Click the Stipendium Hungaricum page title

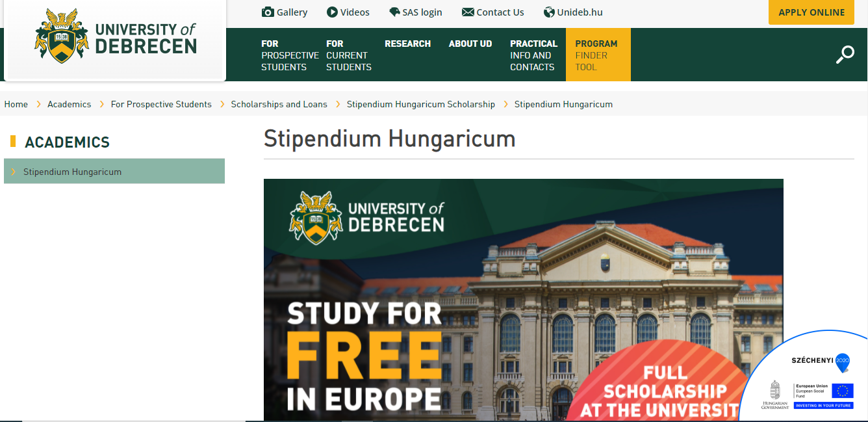389,138
